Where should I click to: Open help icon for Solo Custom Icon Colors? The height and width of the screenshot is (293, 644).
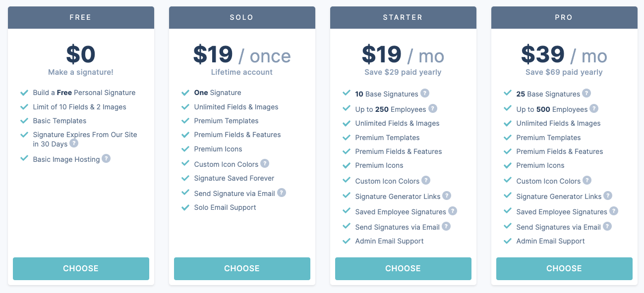pyautogui.click(x=265, y=163)
